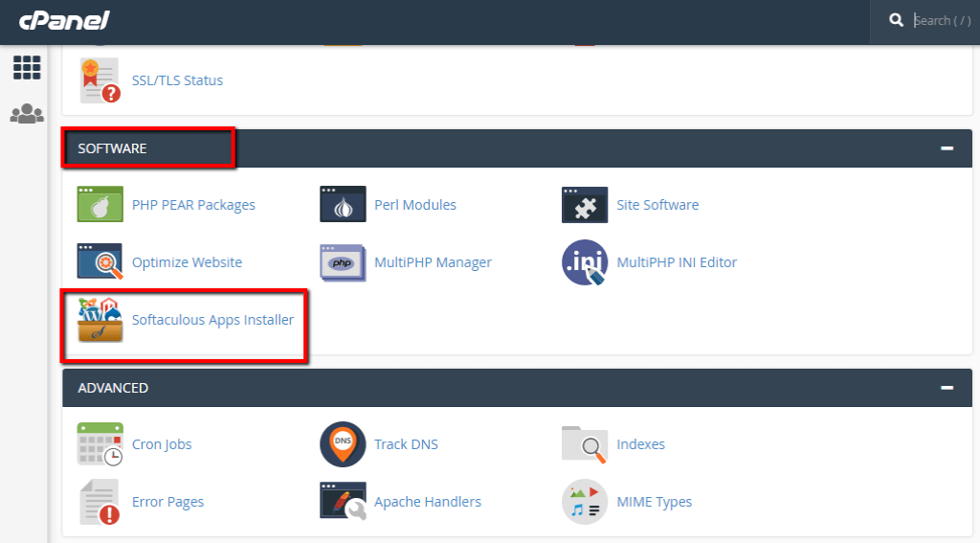Open the Apache Handlers icon
This screenshot has height=543, width=980.
click(x=343, y=502)
